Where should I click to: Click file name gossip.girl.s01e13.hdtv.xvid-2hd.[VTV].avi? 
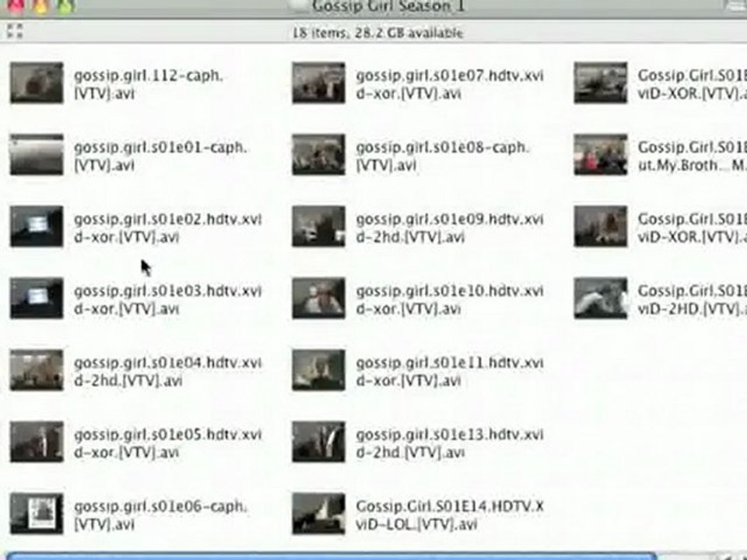tap(450, 443)
